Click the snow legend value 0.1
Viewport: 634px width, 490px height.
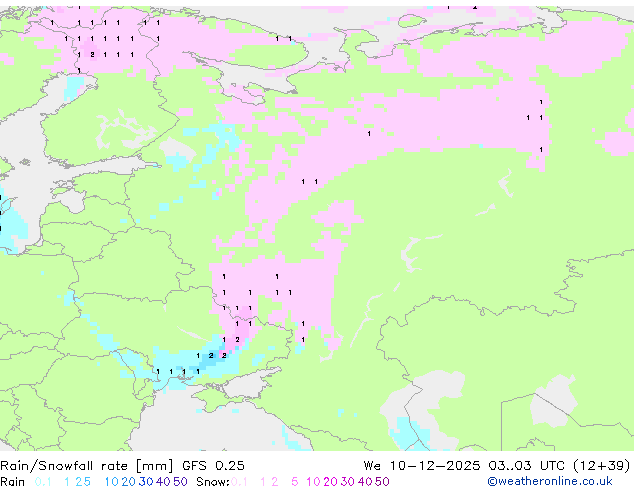[239, 482]
